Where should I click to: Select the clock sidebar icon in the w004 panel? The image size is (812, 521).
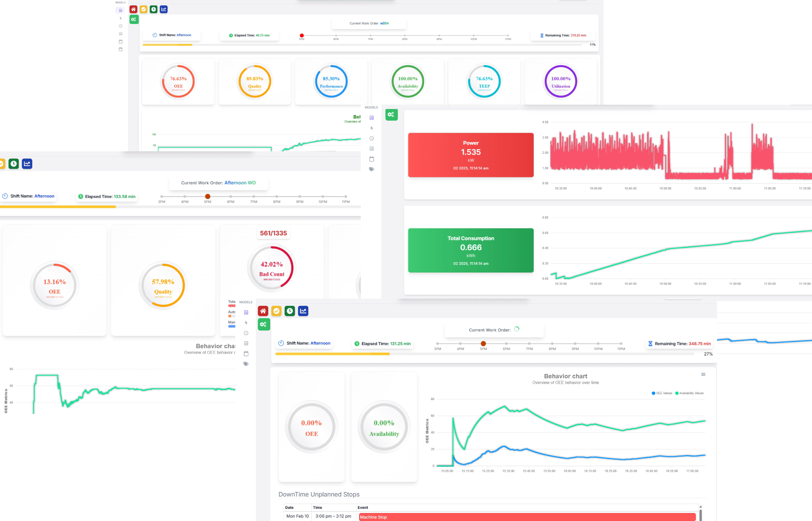tap(121, 26)
